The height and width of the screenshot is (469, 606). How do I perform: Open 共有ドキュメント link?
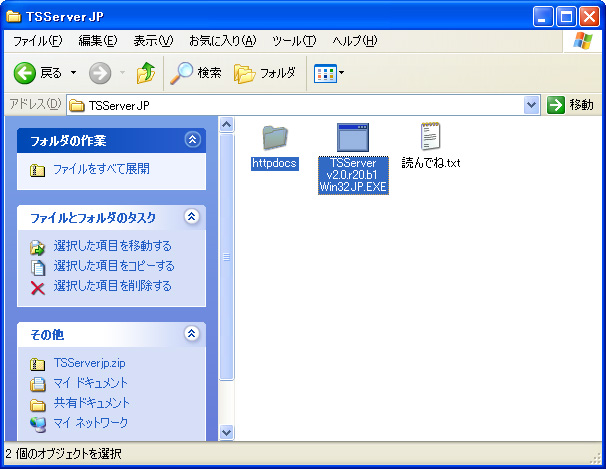92,403
